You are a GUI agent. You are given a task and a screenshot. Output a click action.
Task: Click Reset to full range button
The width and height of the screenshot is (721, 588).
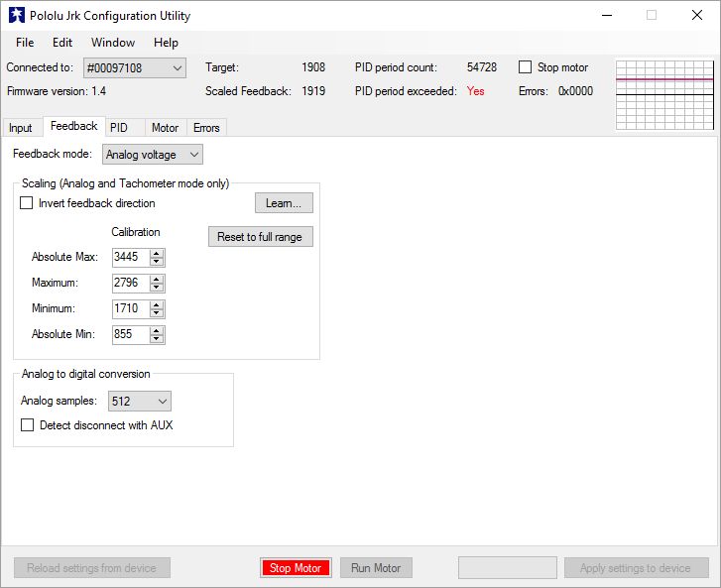pos(260,236)
